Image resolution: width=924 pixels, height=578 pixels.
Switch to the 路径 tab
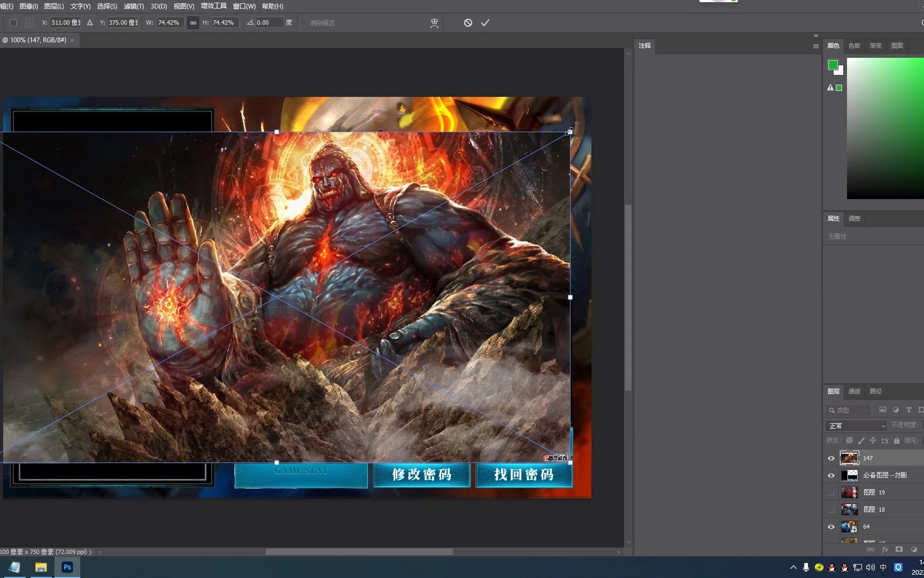(x=875, y=391)
